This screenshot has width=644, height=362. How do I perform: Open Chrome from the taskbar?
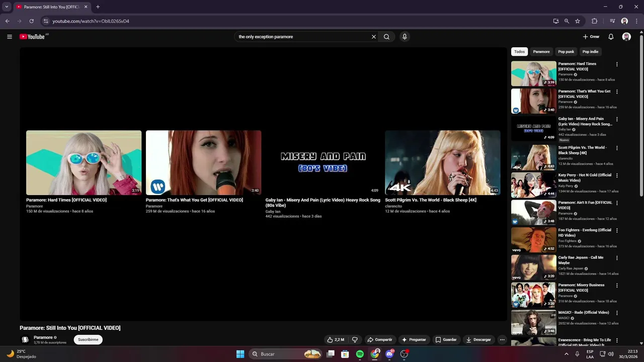(x=375, y=354)
